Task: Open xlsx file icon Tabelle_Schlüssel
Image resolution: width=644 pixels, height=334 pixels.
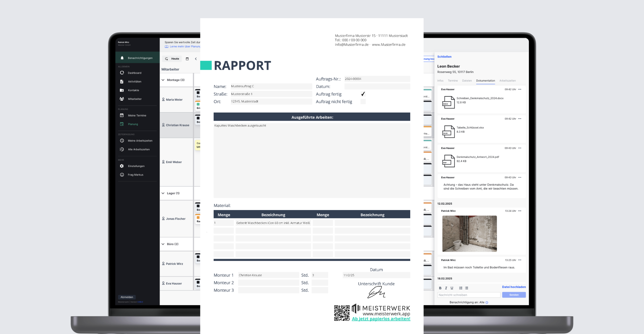Action: (x=448, y=132)
